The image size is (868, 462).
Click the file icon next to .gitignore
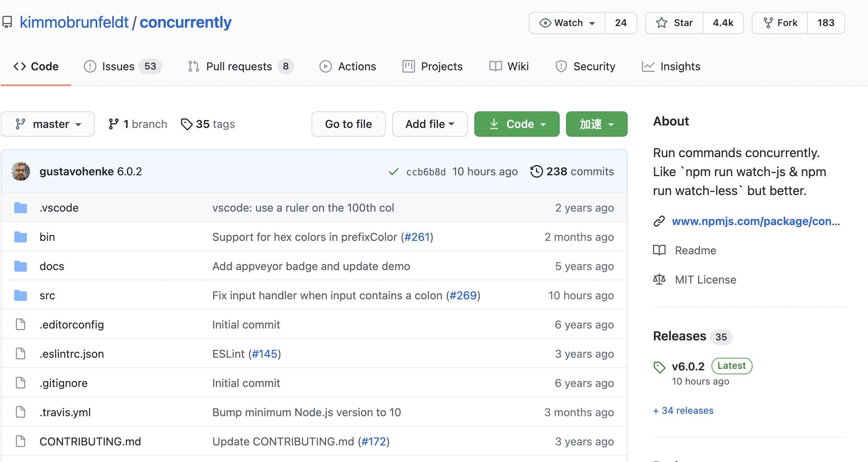pos(20,383)
